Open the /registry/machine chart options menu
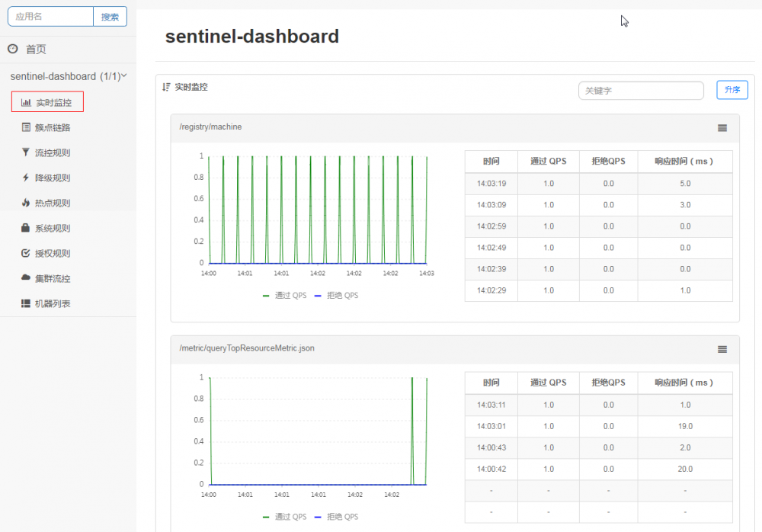This screenshot has width=762, height=532. (x=722, y=128)
